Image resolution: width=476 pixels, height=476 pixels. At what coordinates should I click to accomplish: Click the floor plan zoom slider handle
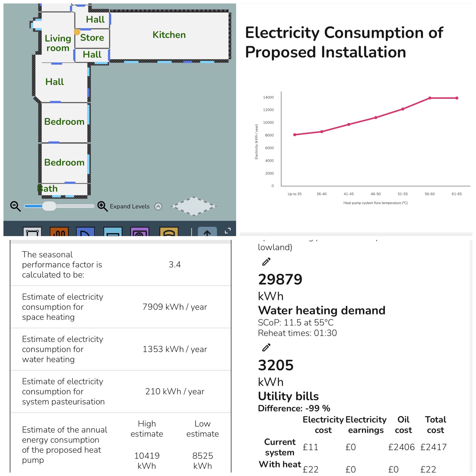49,206
